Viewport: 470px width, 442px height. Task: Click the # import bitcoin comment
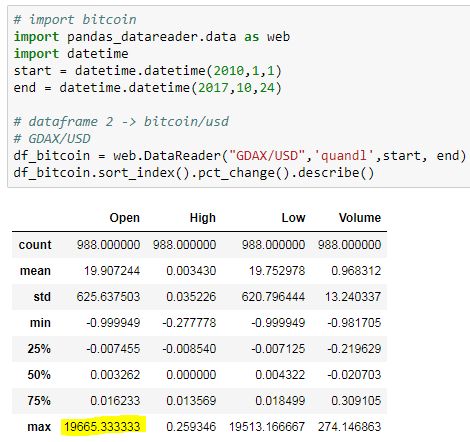(x=75, y=20)
